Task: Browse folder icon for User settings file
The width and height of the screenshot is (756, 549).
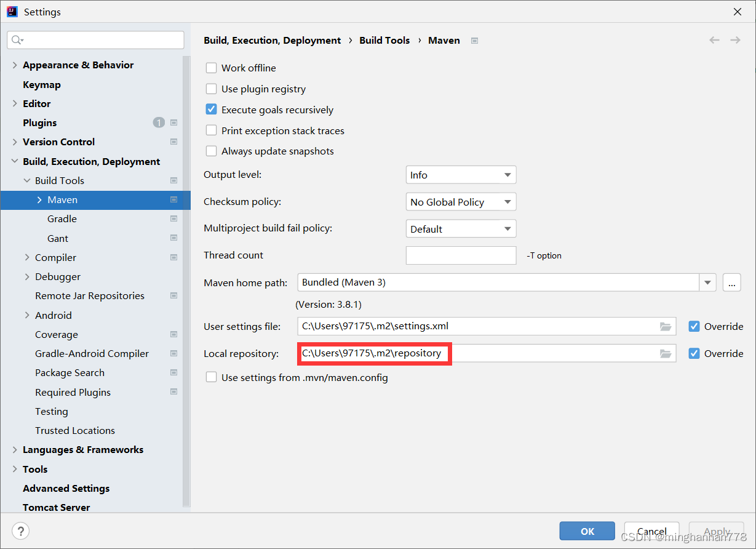Action: pyautogui.click(x=666, y=326)
